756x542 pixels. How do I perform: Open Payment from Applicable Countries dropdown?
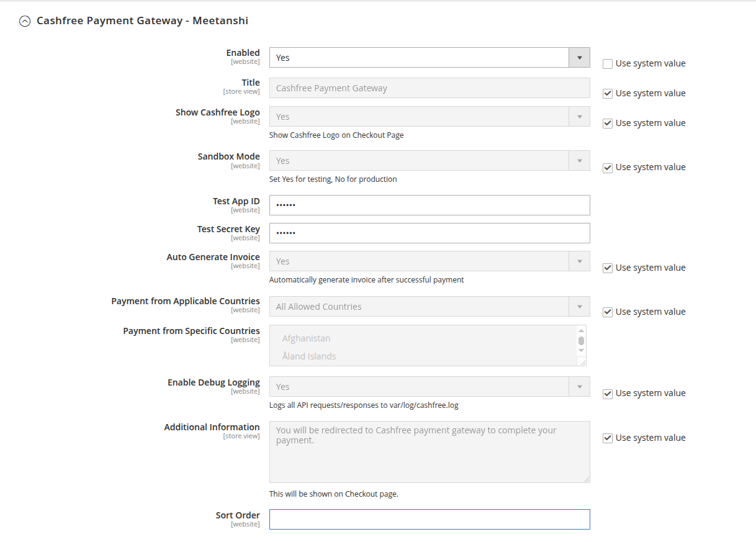[430, 307]
